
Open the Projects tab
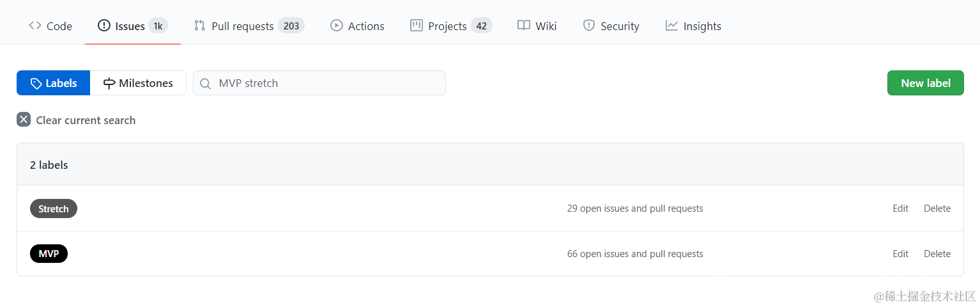(451, 26)
